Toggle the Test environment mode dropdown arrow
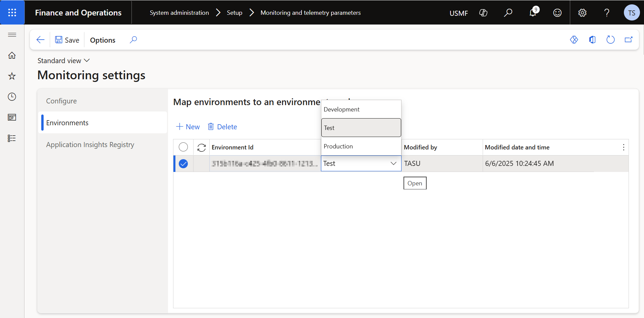Image resolution: width=644 pixels, height=318 pixels. pyautogui.click(x=393, y=164)
